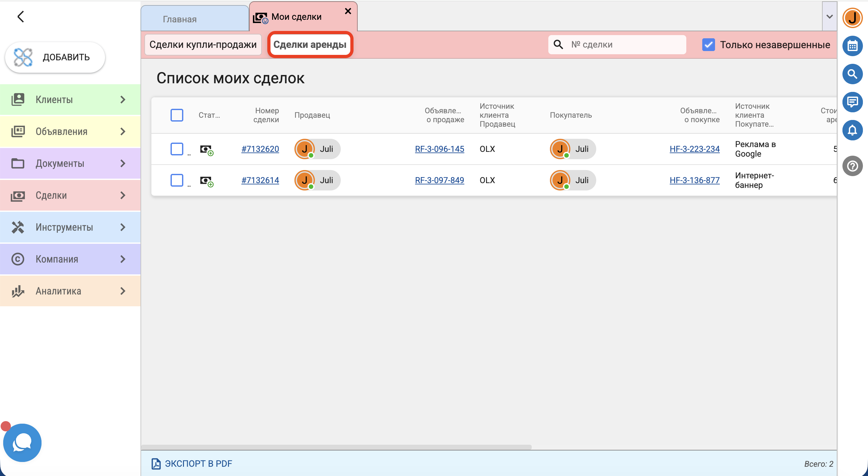Open the messages chat icon on right
This screenshot has height=476, width=868.
[852, 102]
